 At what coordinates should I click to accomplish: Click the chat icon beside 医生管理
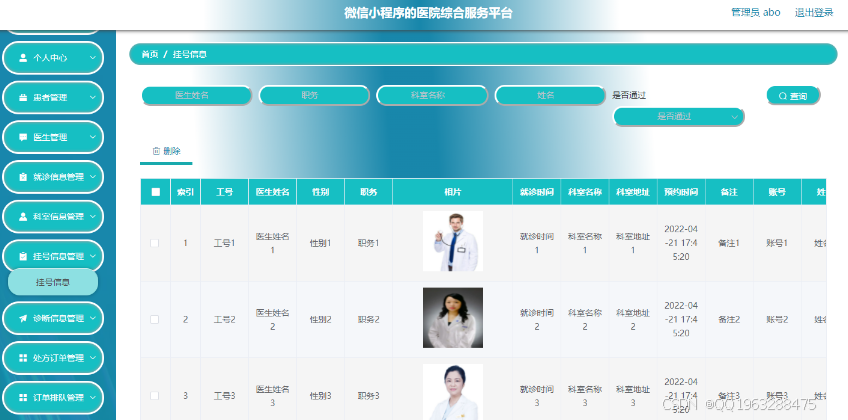(23, 137)
